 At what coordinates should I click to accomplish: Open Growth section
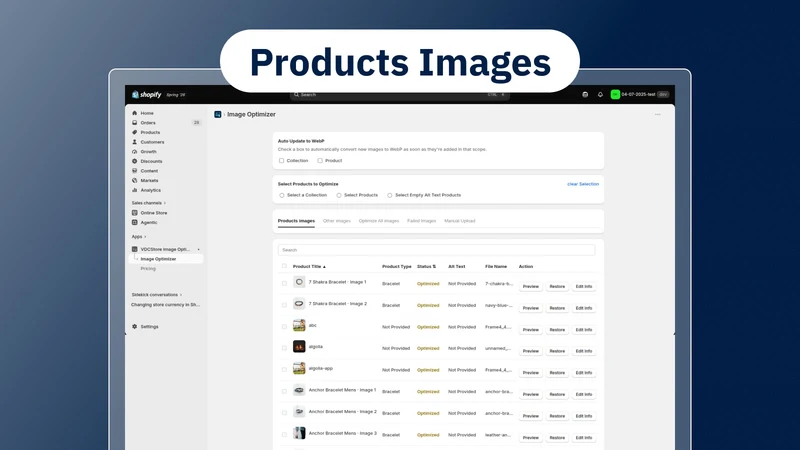coord(148,152)
